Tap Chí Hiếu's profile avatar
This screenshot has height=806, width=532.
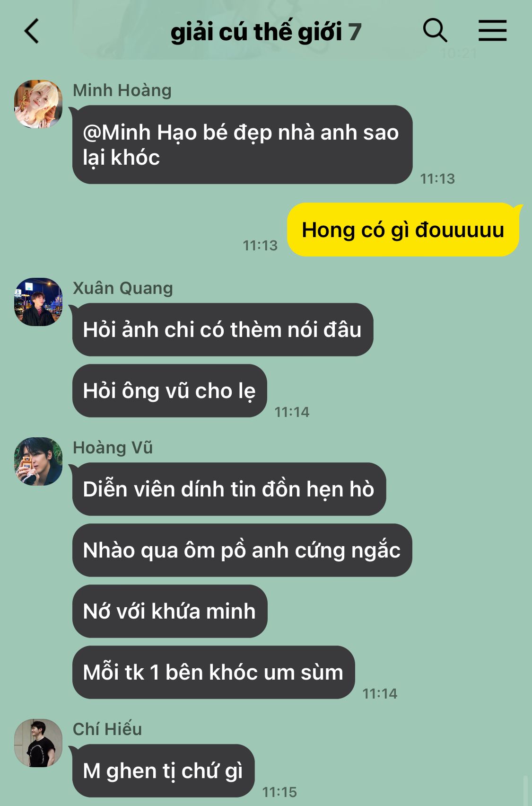(x=38, y=743)
